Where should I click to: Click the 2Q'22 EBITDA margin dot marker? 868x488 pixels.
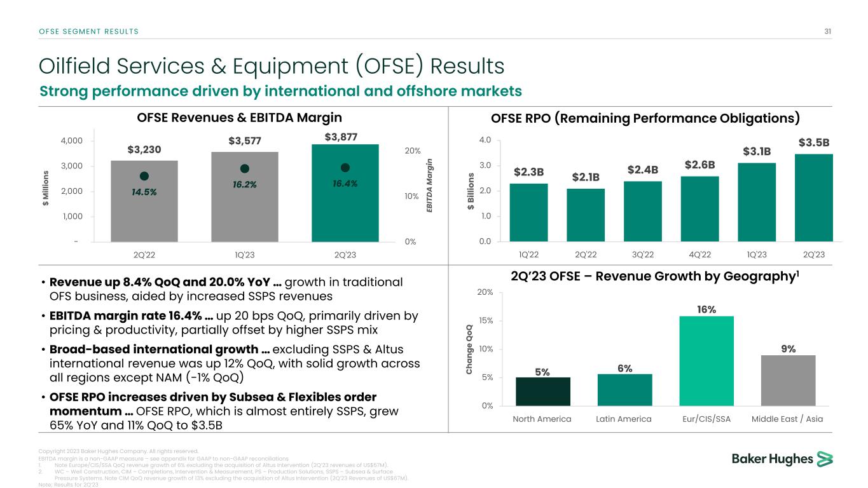click(144, 175)
